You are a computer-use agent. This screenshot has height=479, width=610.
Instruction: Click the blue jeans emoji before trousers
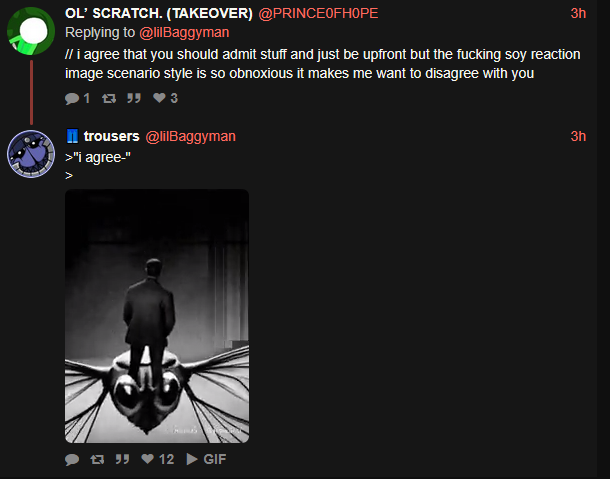73,136
